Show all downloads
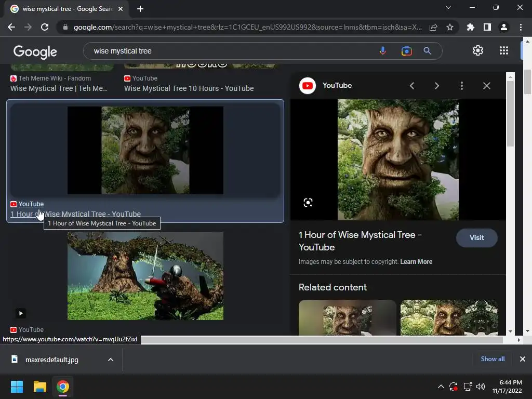The width and height of the screenshot is (532, 399). (493, 359)
